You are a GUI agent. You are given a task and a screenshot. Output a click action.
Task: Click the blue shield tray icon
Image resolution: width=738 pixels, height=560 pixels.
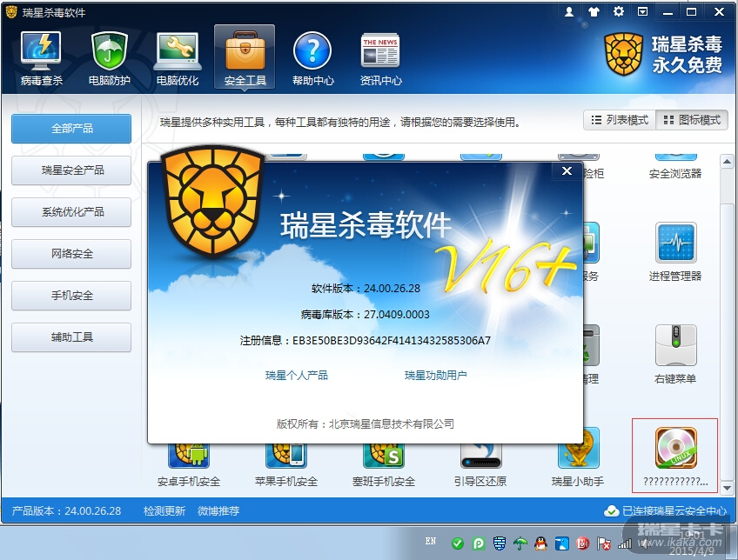pos(500,543)
